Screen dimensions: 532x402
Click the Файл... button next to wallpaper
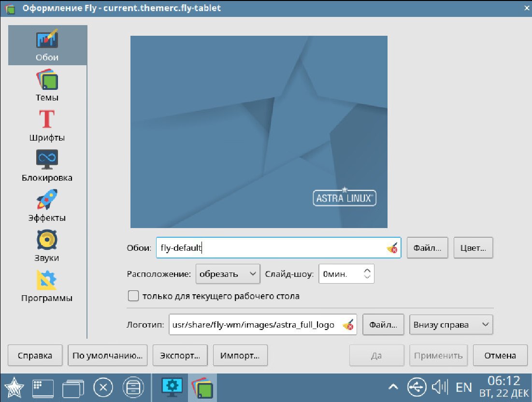(427, 248)
